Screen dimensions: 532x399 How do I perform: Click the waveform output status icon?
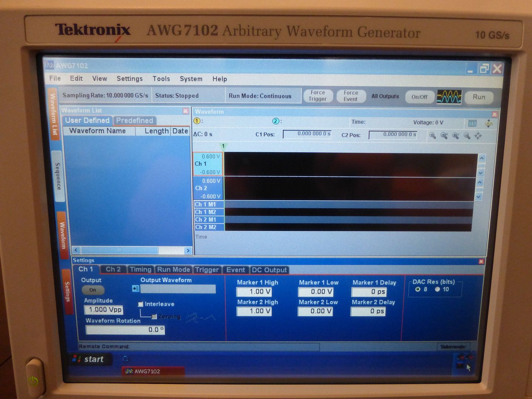(x=449, y=97)
